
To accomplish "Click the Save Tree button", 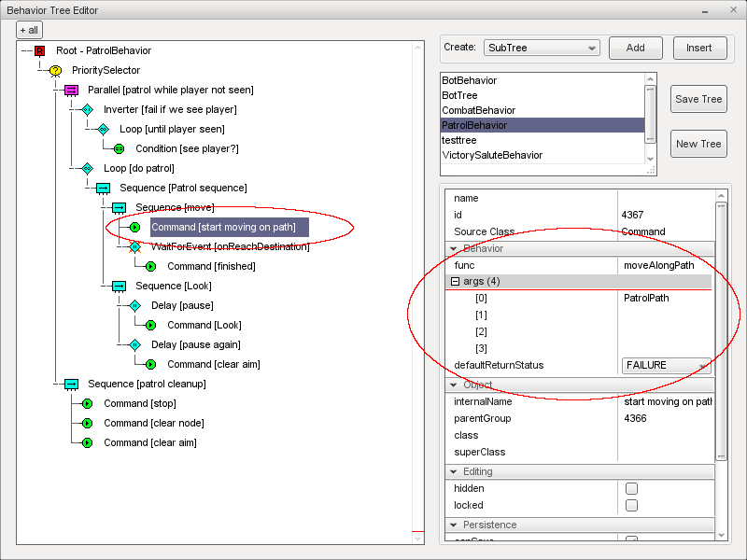I will (698, 100).
